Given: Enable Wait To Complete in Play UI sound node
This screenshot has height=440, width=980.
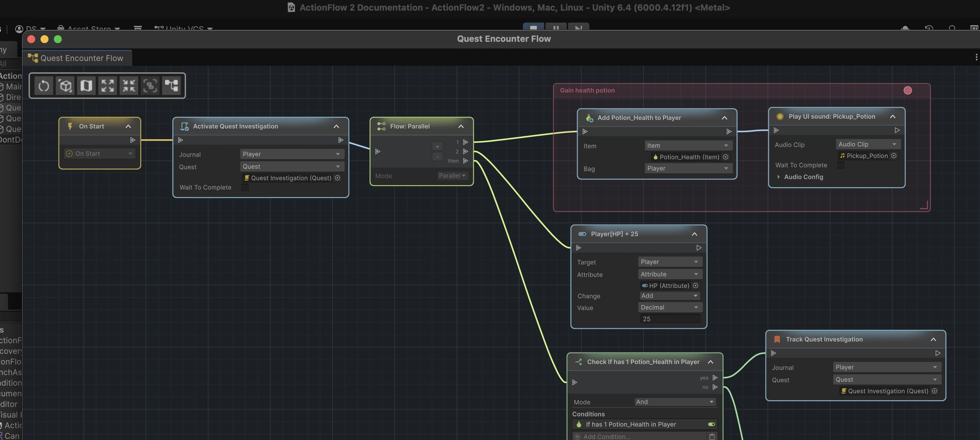Looking at the screenshot, I should click(841, 165).
